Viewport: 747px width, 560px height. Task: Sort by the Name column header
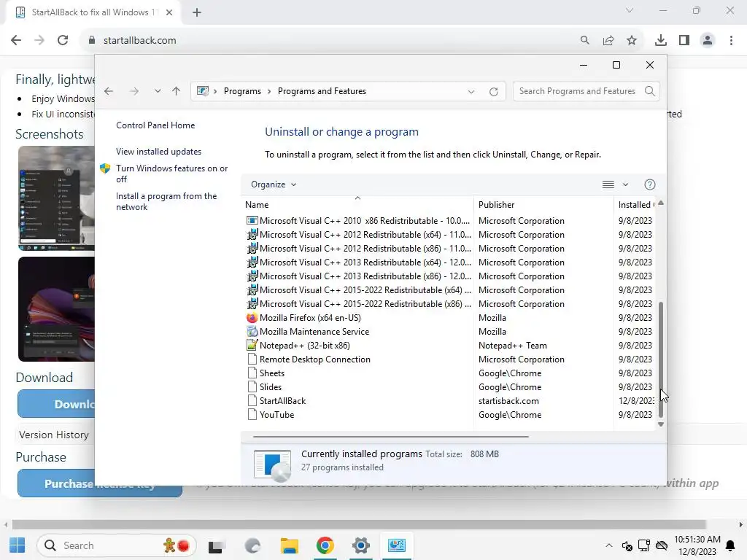tap(357, 205)
